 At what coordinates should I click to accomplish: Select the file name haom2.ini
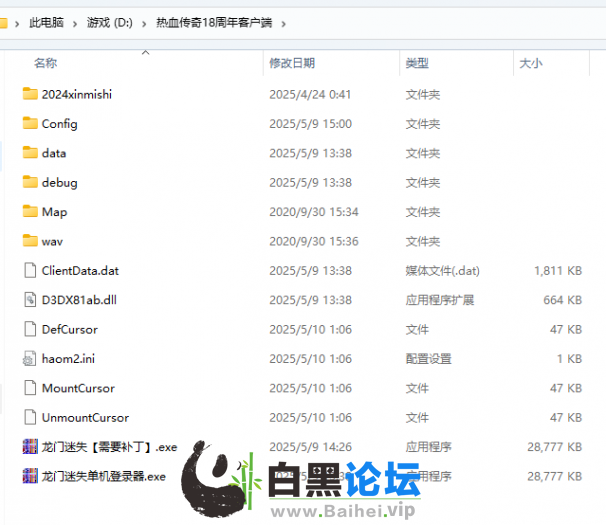point(68,359)
